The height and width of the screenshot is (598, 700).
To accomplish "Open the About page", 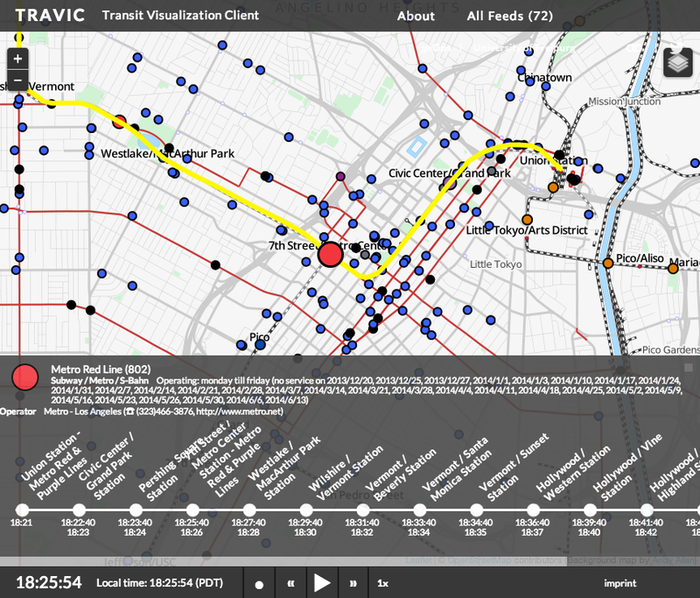I will coord(416,16).
